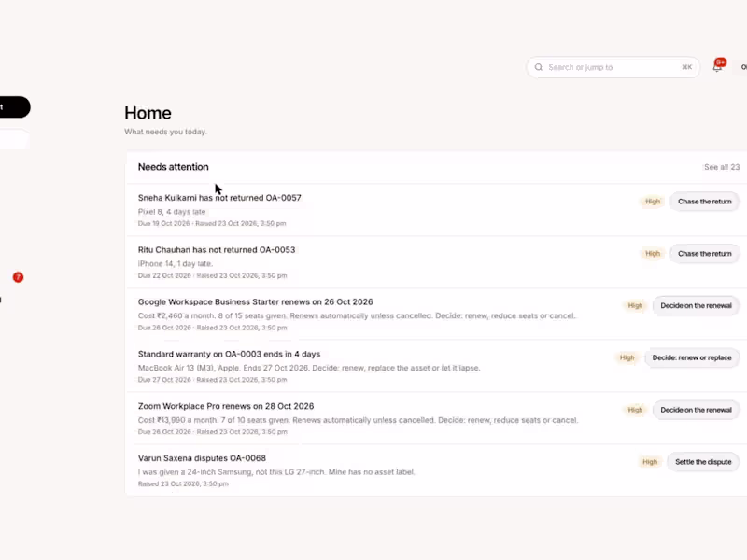
Task: Open 'Standard warranty on OA-0003 ends' item
Action: coord(229,354)
